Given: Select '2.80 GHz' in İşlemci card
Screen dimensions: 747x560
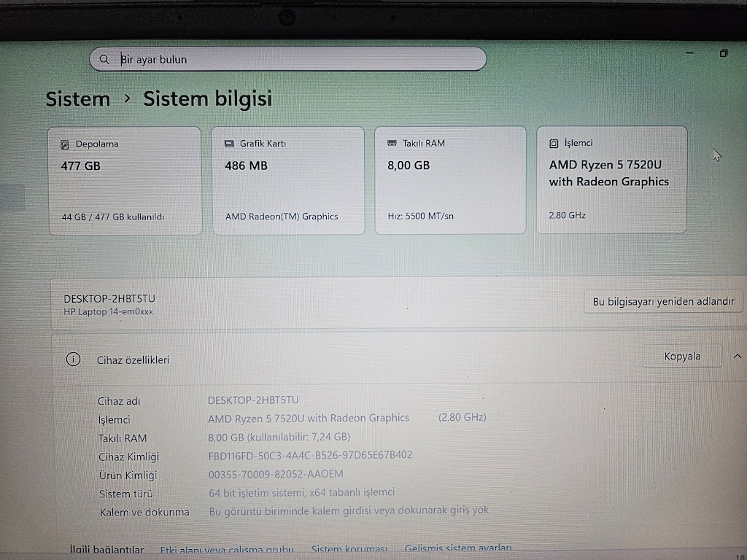Looking at the screenshot, I should coord(567,215).
